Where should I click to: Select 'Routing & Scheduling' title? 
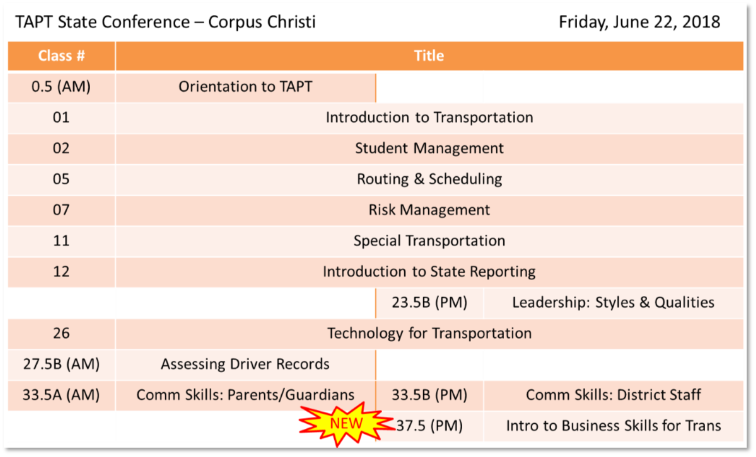(x=429, y=180)
